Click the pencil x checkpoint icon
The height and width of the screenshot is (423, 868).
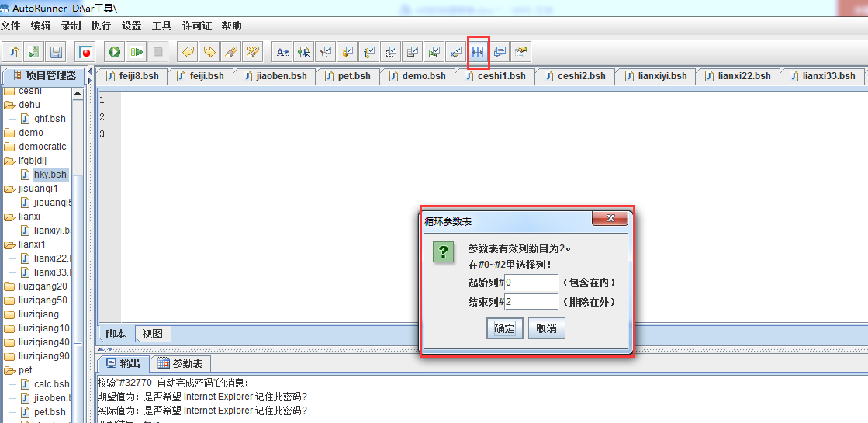pos(455,52)
